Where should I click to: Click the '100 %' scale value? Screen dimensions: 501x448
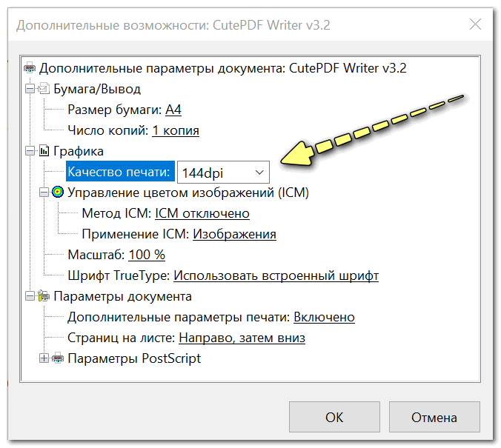click(x=147, y=255)
